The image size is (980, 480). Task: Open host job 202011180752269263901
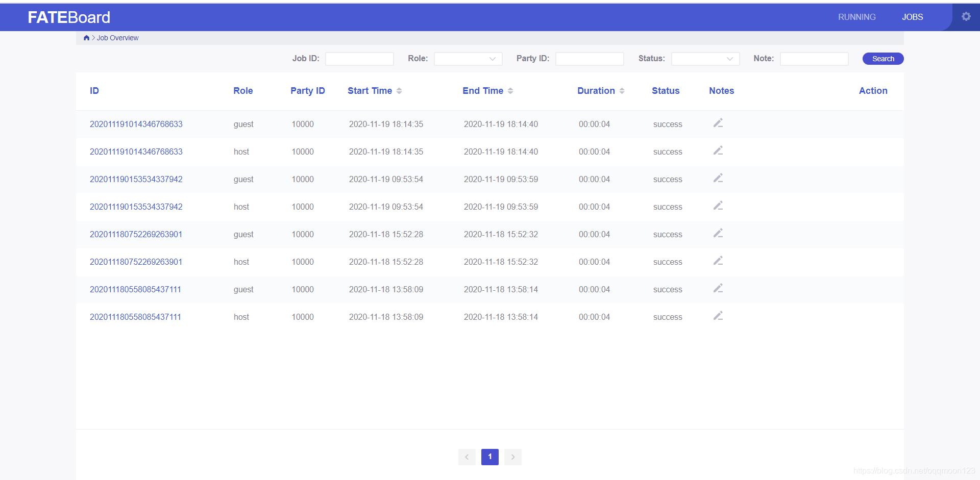[136, 262]
